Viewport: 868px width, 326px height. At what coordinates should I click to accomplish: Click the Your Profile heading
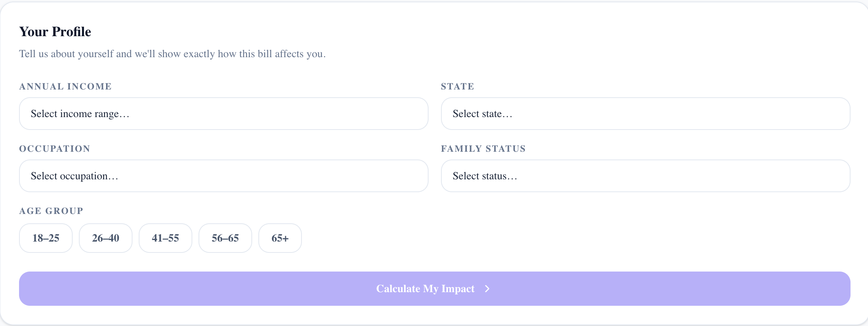click(x=55, y=32)
